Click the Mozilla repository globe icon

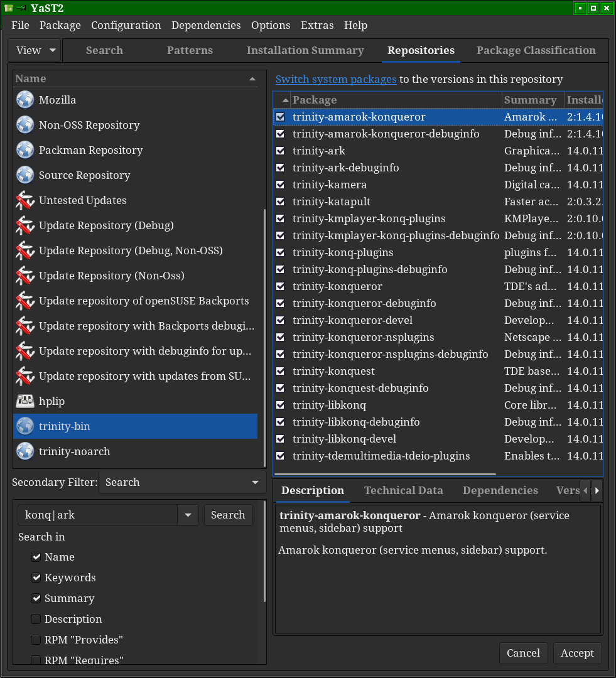(x=25, y=100)
